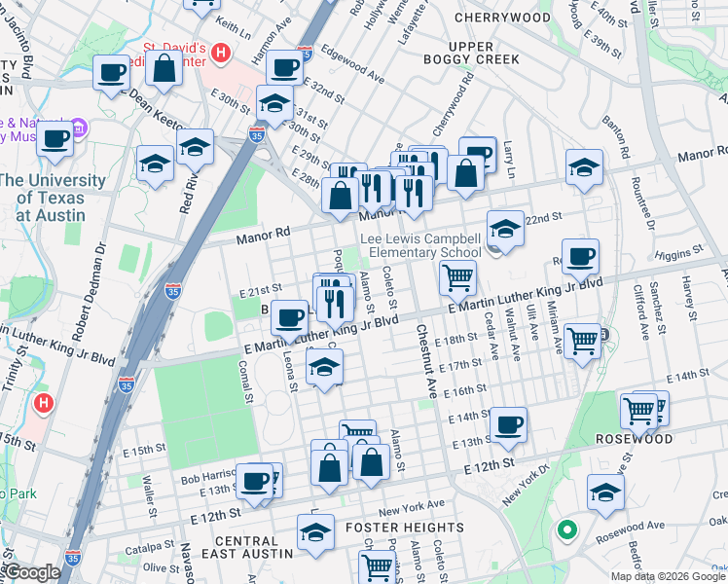Open coffee marker beside the purple museum pin
728x584 pixels.
[x=55, y=140]
